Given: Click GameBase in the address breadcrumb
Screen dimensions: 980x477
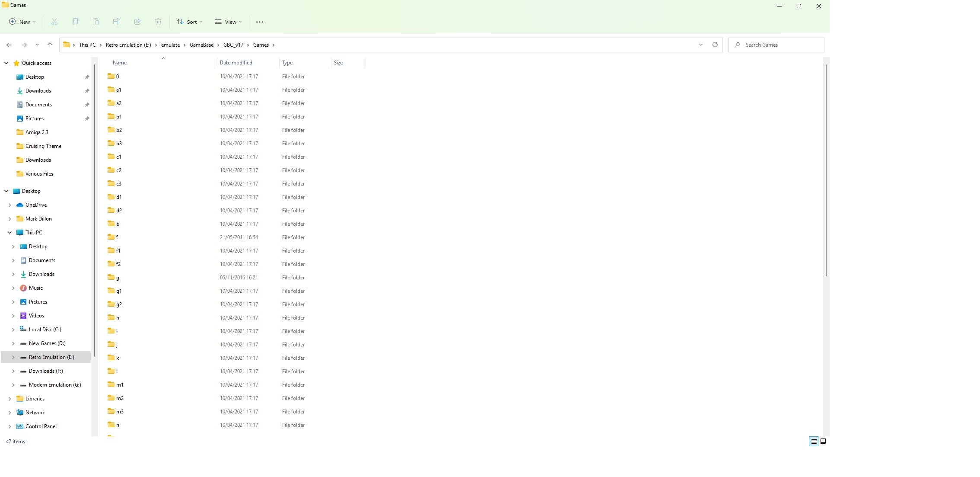Looking at the screenshot, I should 201,45.
